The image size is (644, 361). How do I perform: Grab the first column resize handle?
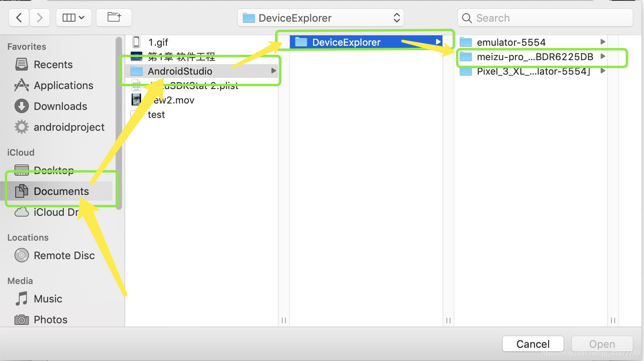pos(284,320)
